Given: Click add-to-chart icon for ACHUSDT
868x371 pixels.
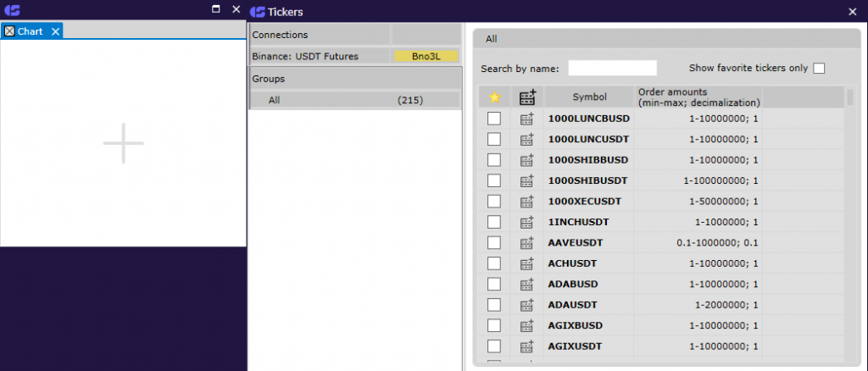Looking at the screenshot, I should [527, 263].
